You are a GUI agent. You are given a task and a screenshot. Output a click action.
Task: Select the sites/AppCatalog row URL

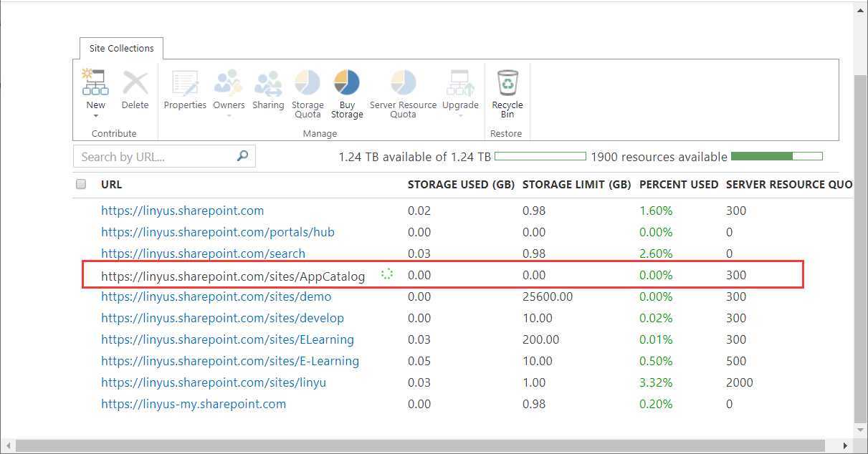[233, 276]
